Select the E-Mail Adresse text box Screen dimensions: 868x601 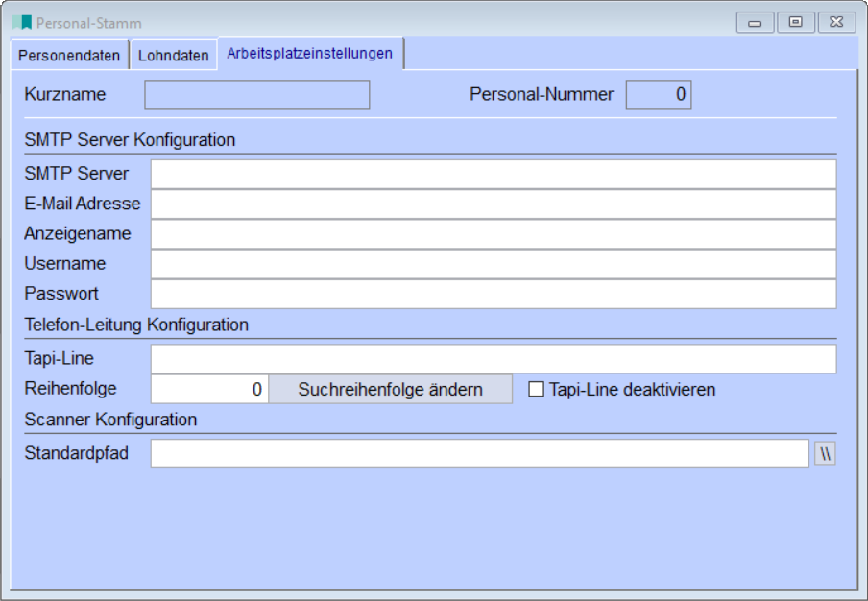click(494, 204)
